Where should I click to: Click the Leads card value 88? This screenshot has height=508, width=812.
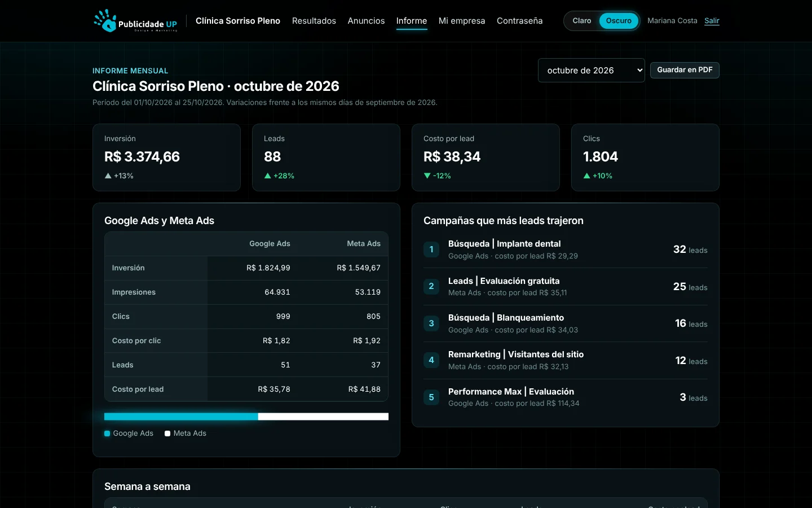pos(272,157)
